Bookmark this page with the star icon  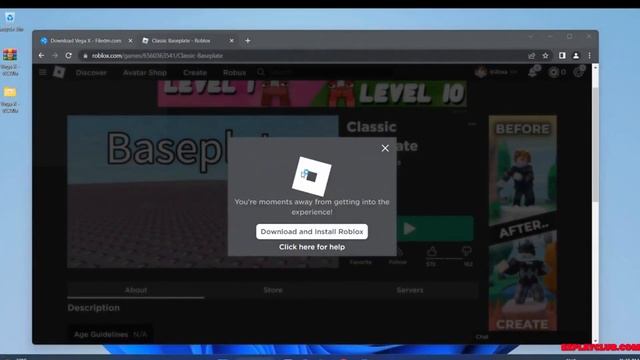click(545, 56)
